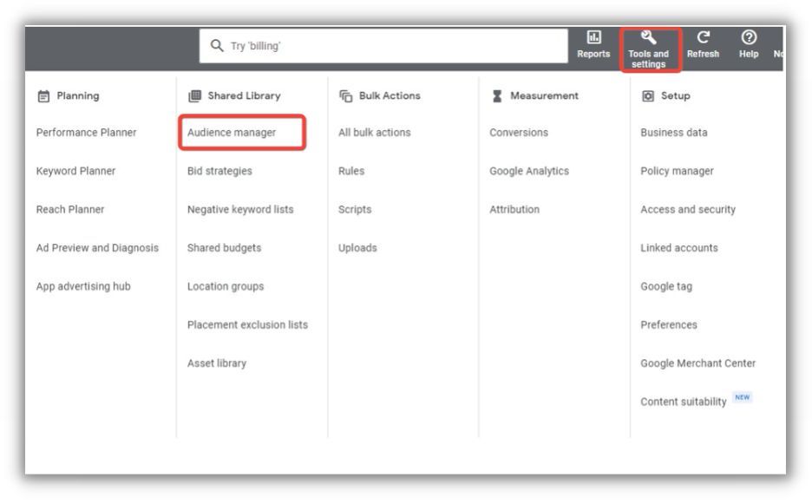Viewport: 812px width, 504px height.
Task: Select Google Analytics
Action: [x=529, y=171]
